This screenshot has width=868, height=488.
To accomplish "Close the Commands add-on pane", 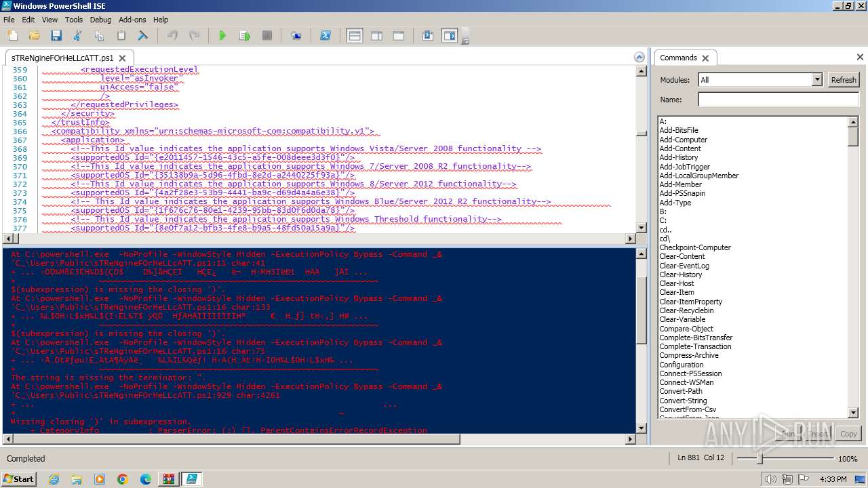I will 860,57.
